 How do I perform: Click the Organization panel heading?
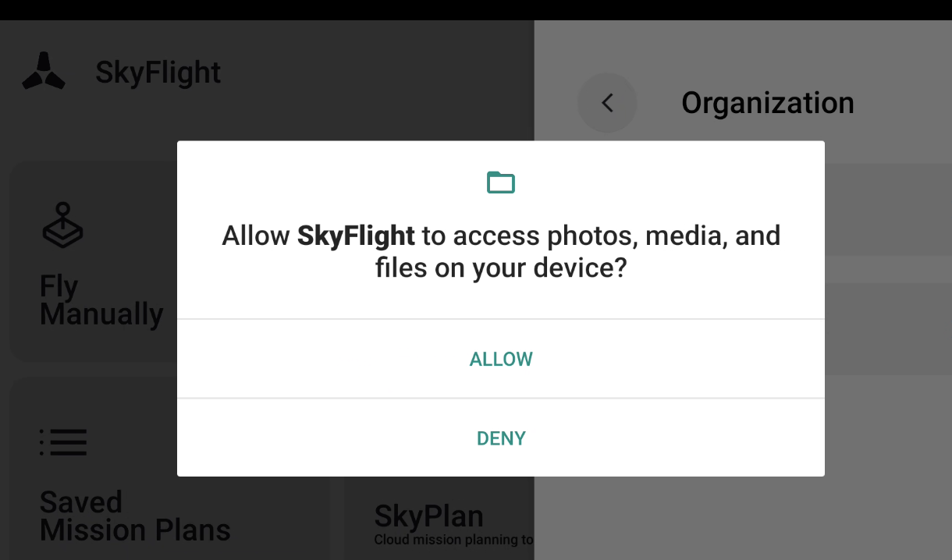click(x=768, y=103)
